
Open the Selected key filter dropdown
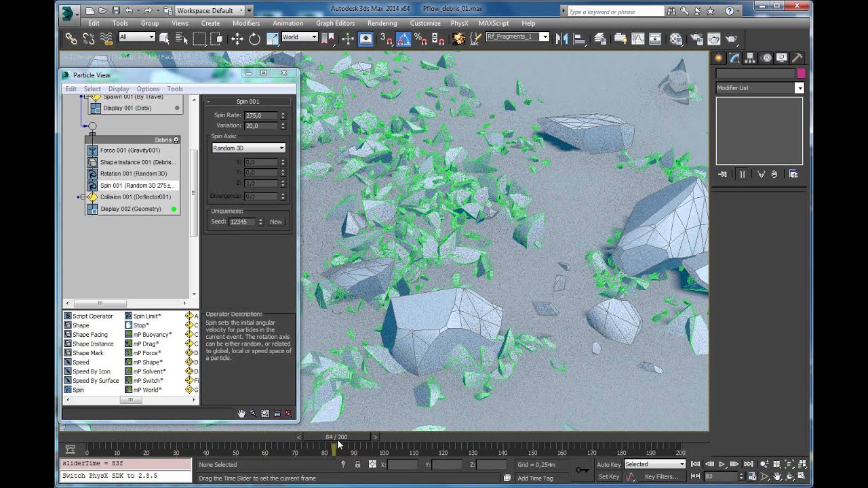pyautogui.click(x=654, y=464)
